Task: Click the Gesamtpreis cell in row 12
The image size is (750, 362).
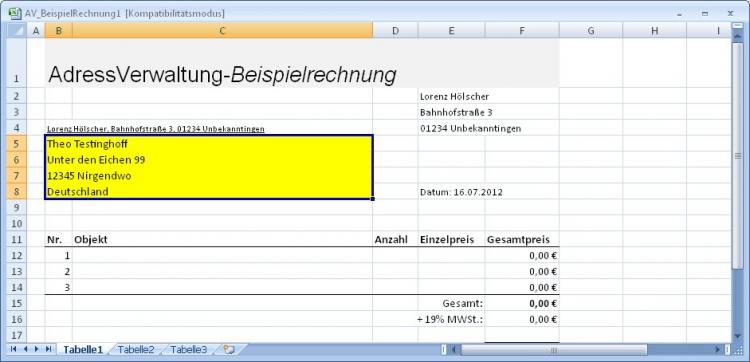Action: pos(522,255)
